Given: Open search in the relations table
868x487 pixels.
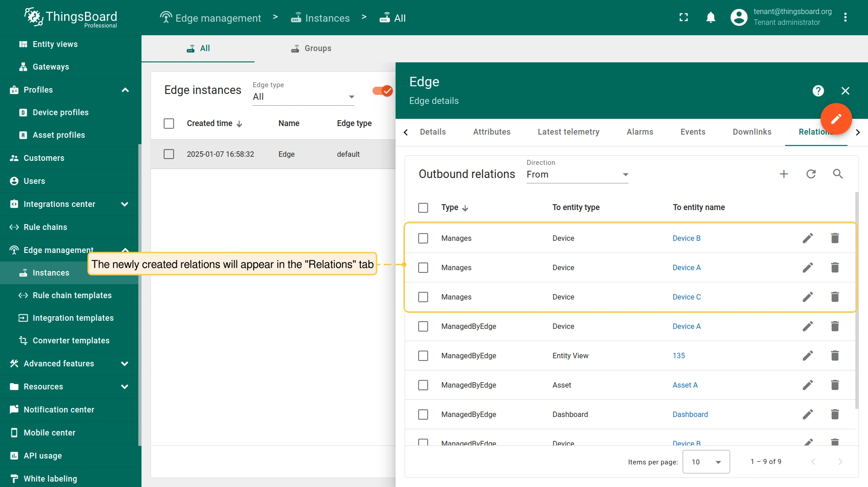Looking at the screenshot, I should coord(838,174).
